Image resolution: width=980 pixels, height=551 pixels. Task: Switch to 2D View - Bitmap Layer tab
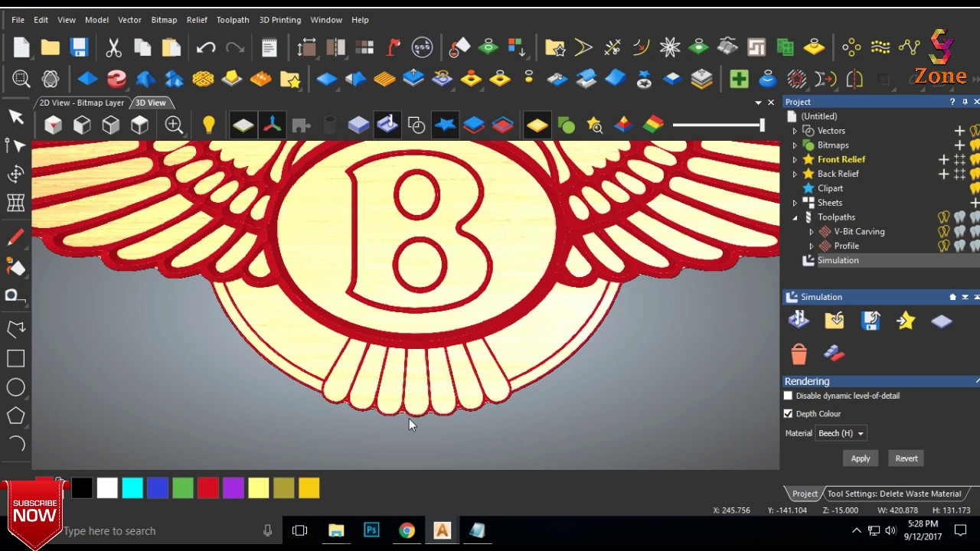point(81,103)
